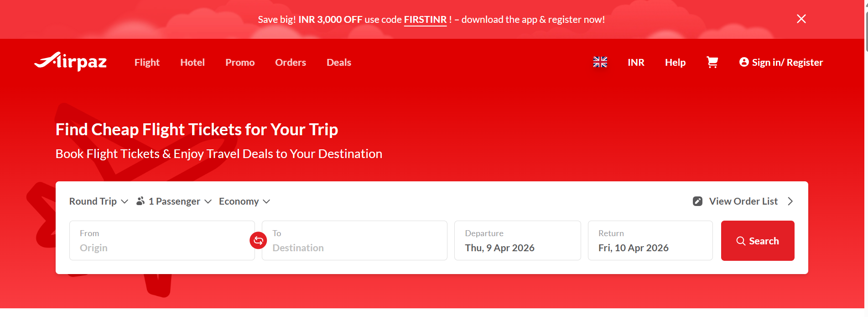The width and height of the screenshot is (868, 317).
Task: Open the Flight menu item
Action: (x=147, y=63)
